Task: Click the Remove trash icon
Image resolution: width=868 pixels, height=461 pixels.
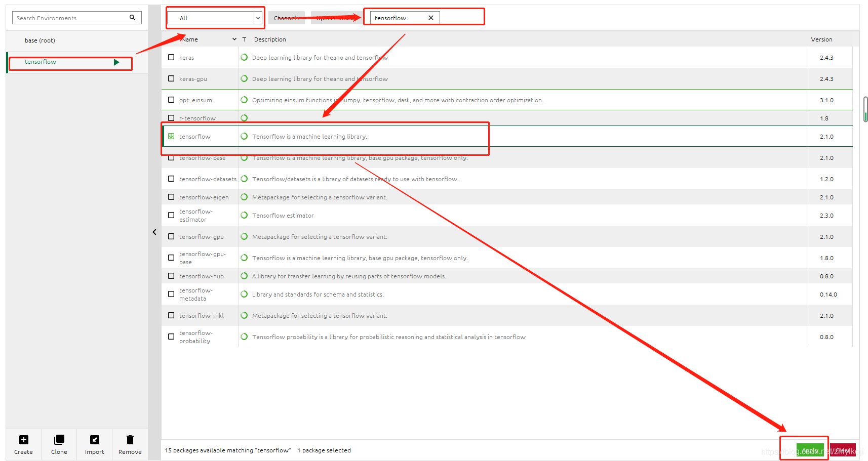Action: coord(130,440)
